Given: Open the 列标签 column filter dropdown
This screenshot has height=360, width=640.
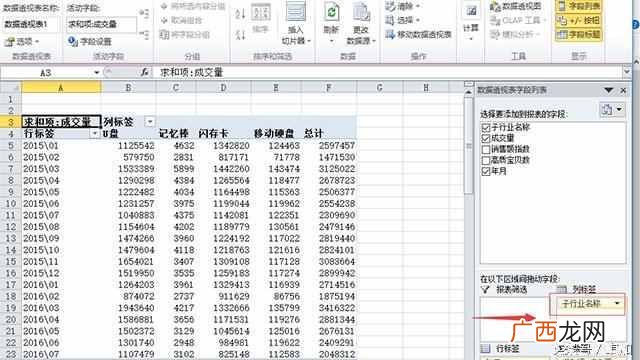Looking at the screenshot, I should point(150,122).
